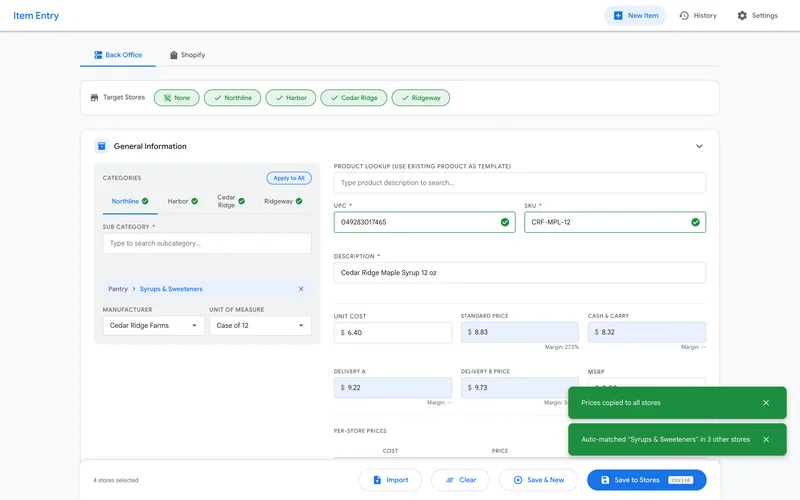Screen dimensions: 800x500
Task: Dismiss the Auto-matched notification toast
Action: pyautogui.click(x=766, y=439)
